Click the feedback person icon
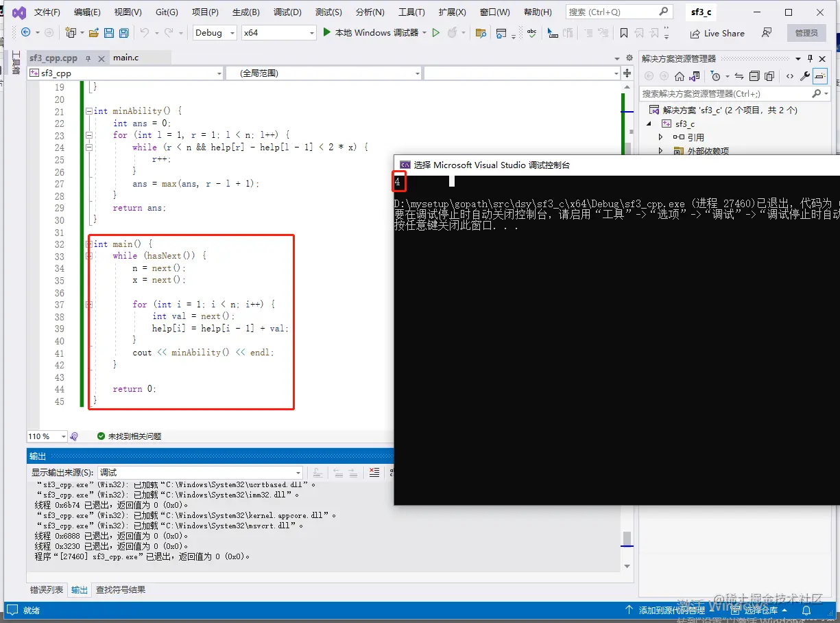 (767, 32)
